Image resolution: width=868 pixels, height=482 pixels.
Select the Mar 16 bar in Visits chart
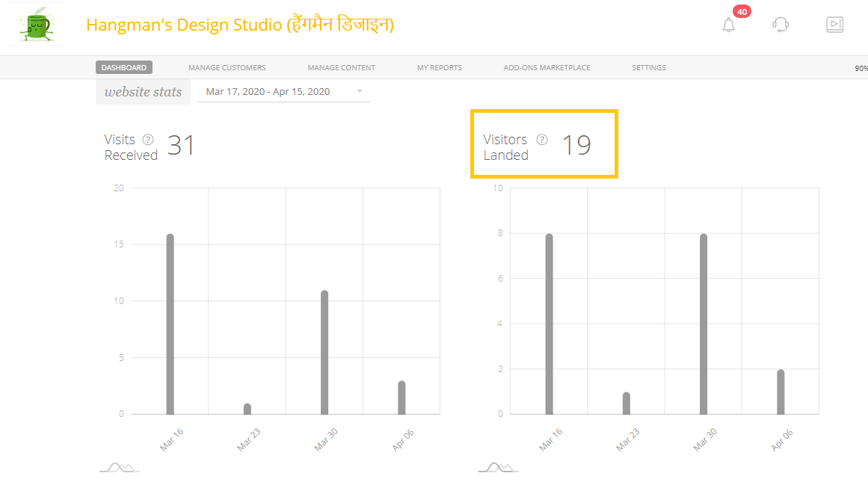point(170,324)
